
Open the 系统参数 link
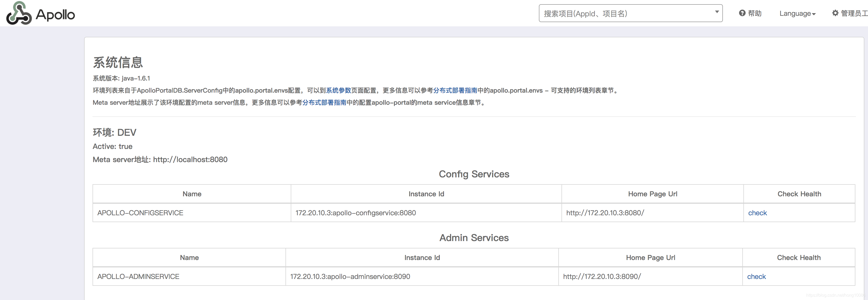click(x=338, y=91)
